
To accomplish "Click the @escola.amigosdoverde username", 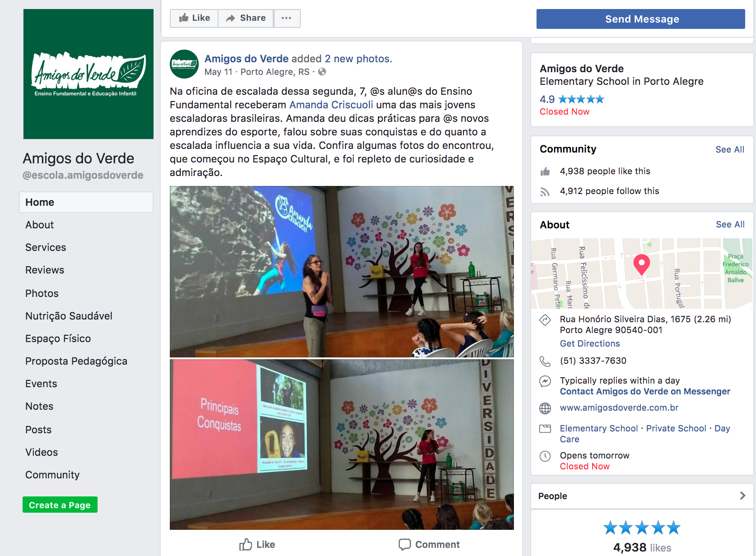I will coord(83,175).
